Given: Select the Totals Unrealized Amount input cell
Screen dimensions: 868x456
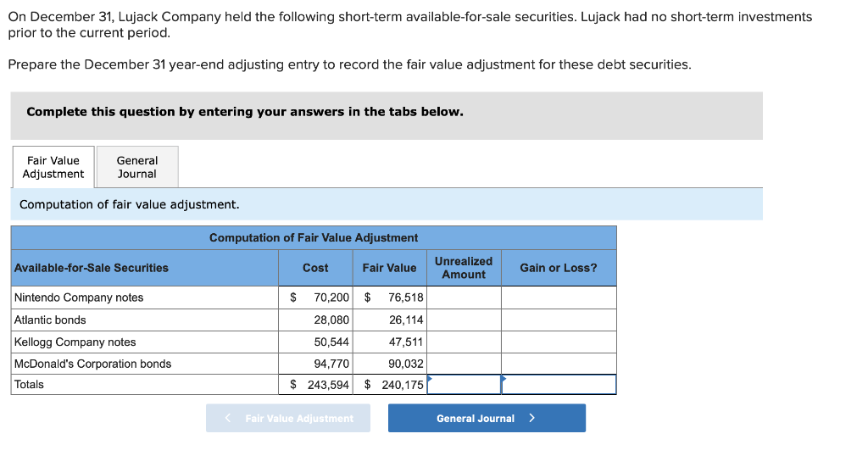Looking at the screenshot, I should tap(464, 385).
